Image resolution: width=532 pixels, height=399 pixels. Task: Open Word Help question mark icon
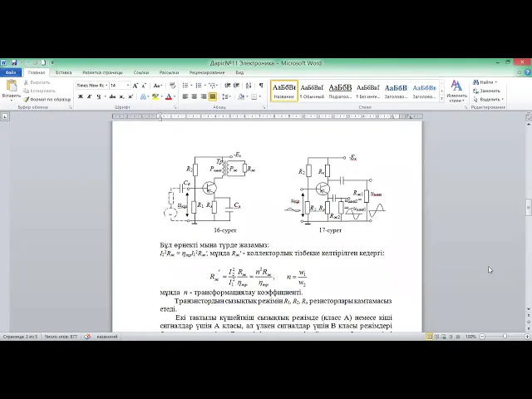coord(528,72)
